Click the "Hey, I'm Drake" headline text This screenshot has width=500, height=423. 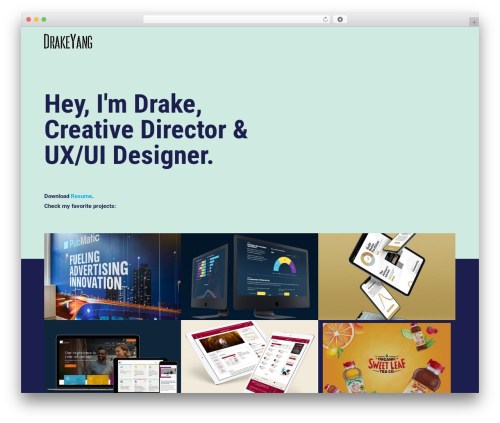point(123,104)
